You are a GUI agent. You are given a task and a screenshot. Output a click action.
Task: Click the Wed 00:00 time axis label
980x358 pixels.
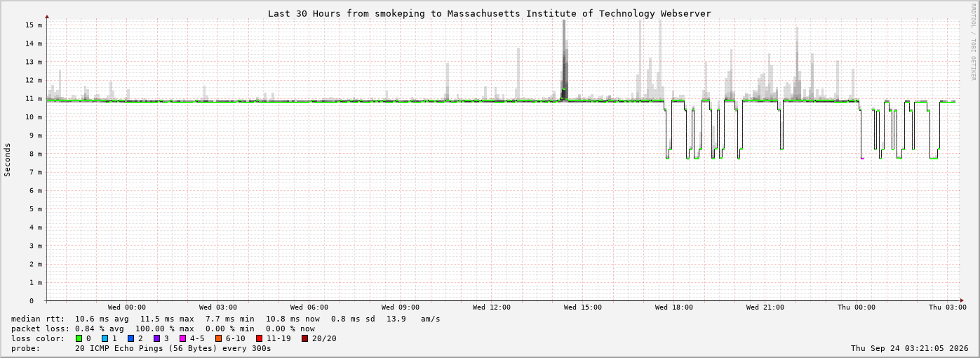tap(127, 307)
